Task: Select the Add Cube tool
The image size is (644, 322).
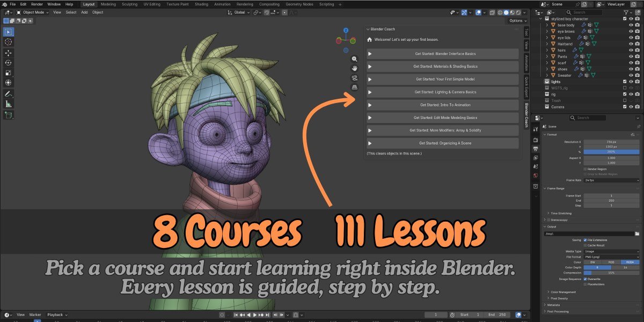Action: 9,115
